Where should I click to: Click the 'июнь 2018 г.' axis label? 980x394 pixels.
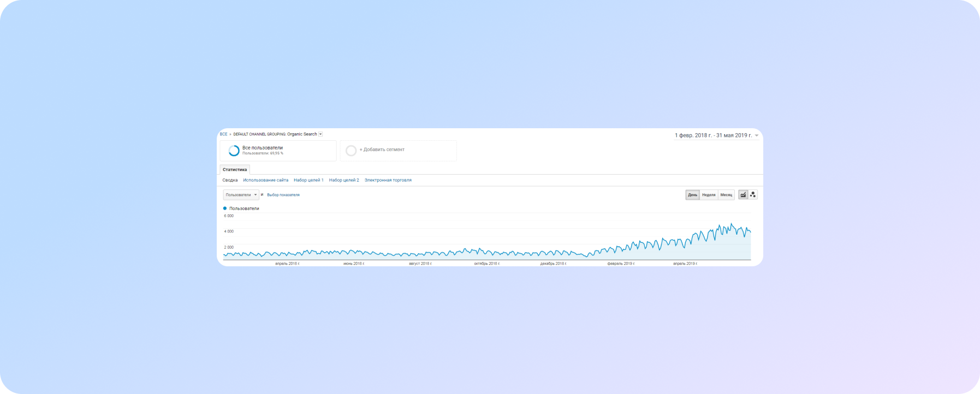(354, 264)
